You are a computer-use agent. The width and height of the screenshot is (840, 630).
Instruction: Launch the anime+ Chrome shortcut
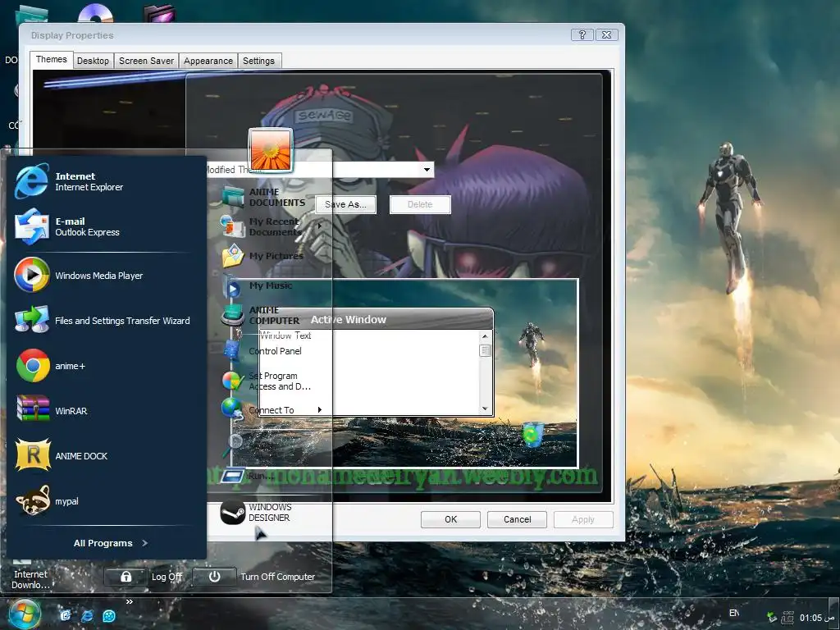(33, 365)
